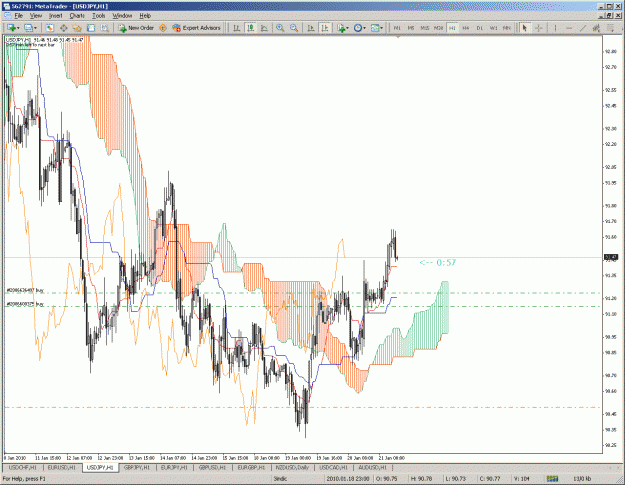Viewport: 625px width, 485px height.
Task: Open the Charts menu
Action: (77, 16)
